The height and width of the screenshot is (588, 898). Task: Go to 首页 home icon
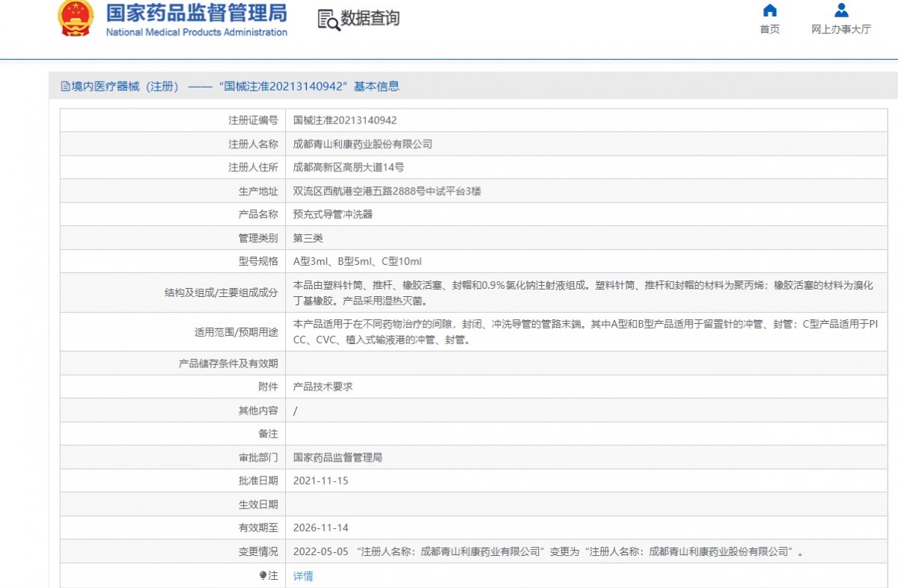pos(769,10)
